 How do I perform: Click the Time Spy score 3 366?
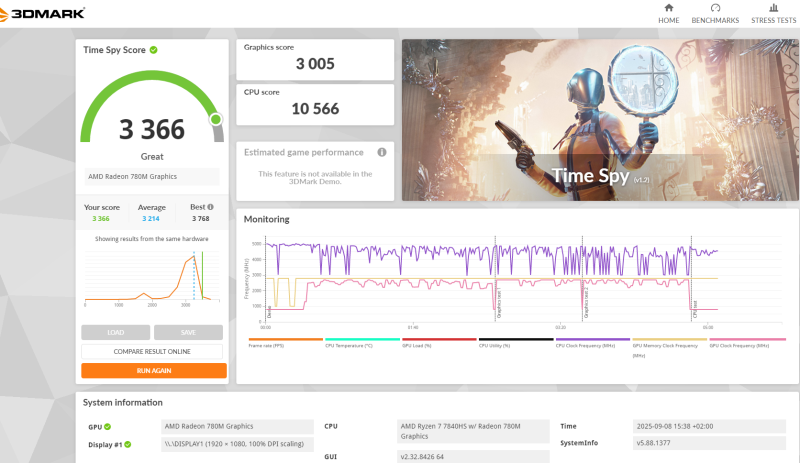tap(152, 129)
